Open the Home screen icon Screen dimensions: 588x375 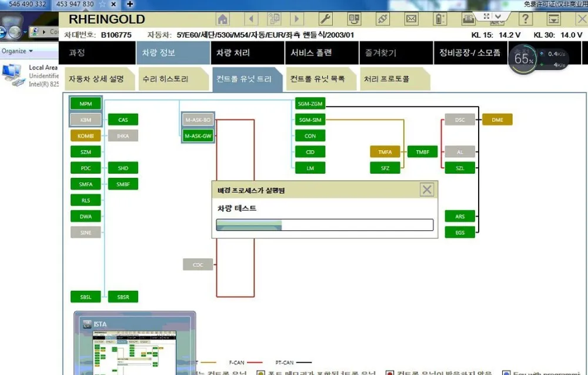click(222, 19)
